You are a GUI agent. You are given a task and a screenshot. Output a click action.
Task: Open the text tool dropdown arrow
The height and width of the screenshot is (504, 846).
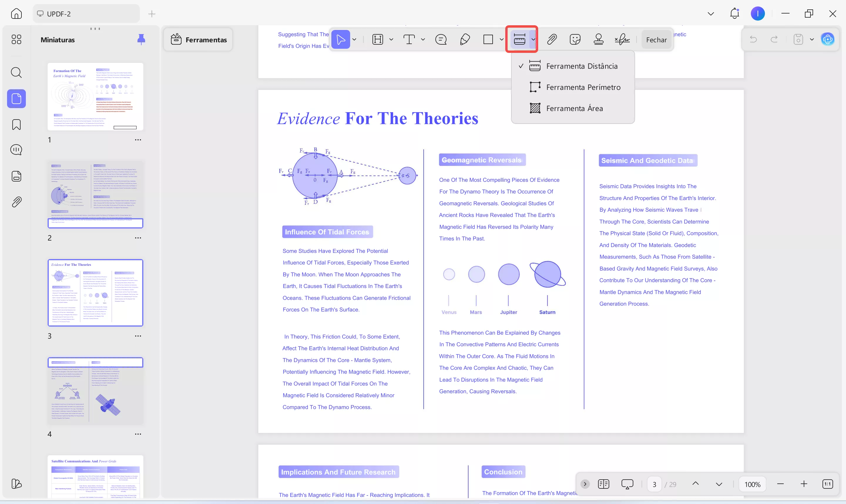pos(423,39)
